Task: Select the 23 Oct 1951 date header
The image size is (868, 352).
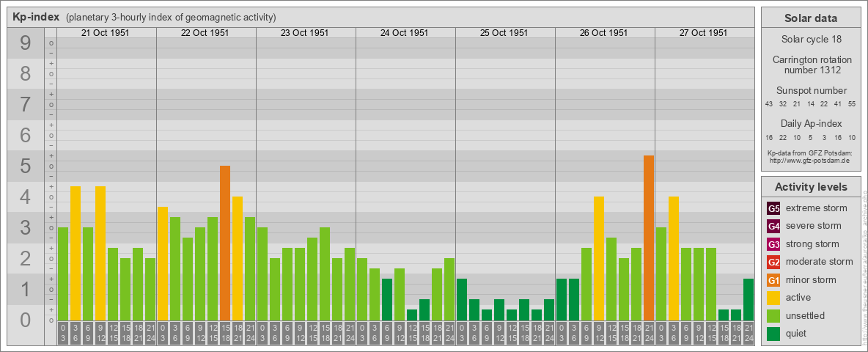Action: pos(306,33)
